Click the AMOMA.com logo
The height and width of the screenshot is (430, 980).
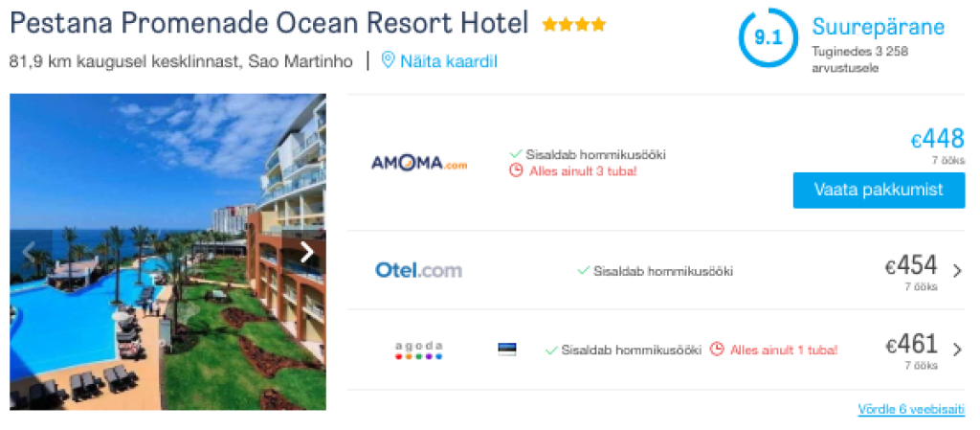click(419, 163)
